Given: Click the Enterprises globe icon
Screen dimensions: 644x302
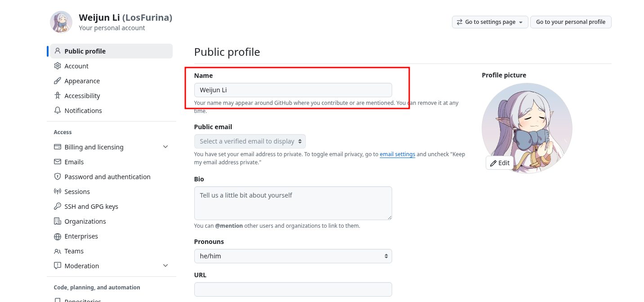Looking at the screenshot, I should (57, 236).
